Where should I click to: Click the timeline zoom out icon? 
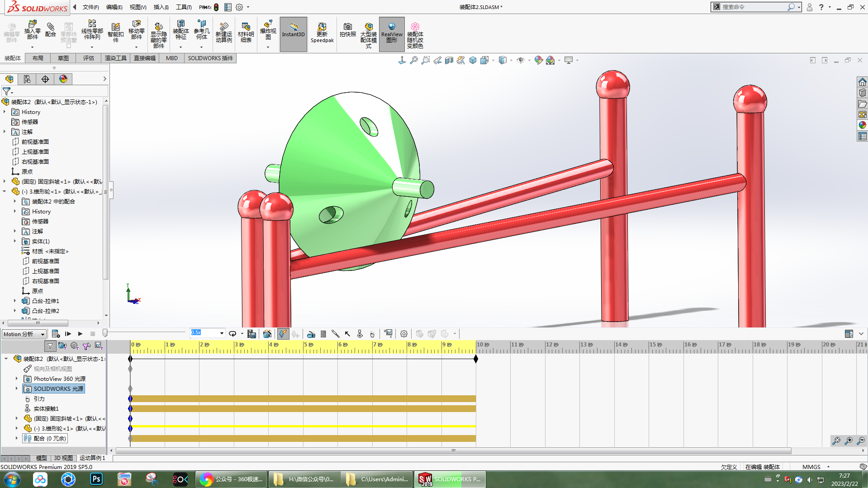861,441
